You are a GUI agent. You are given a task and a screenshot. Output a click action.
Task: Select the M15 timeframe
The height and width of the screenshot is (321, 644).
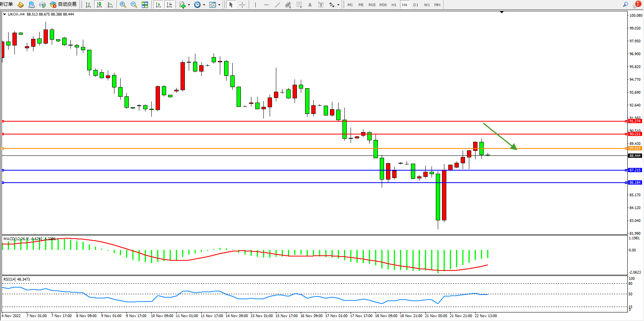[x=372, y=5]
